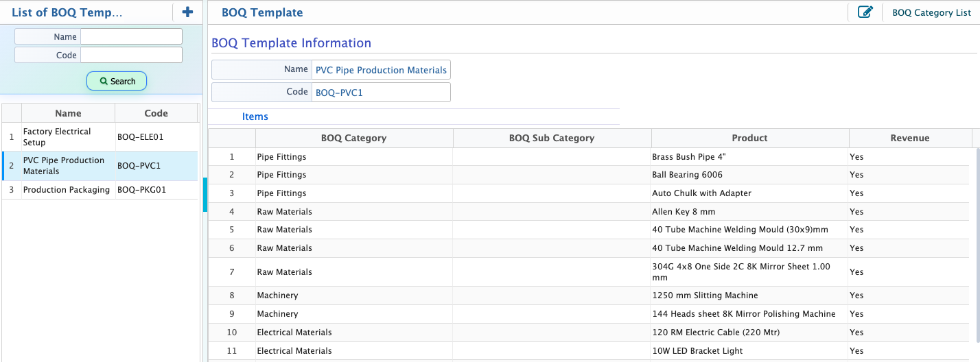Screen dimensions: 980x362
Task: Select the Ball Bearing 6006 product cell
Action: 749,175
